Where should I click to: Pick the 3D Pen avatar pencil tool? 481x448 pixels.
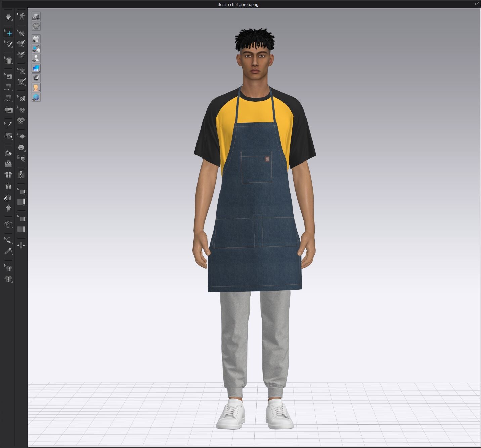[21, 82]
